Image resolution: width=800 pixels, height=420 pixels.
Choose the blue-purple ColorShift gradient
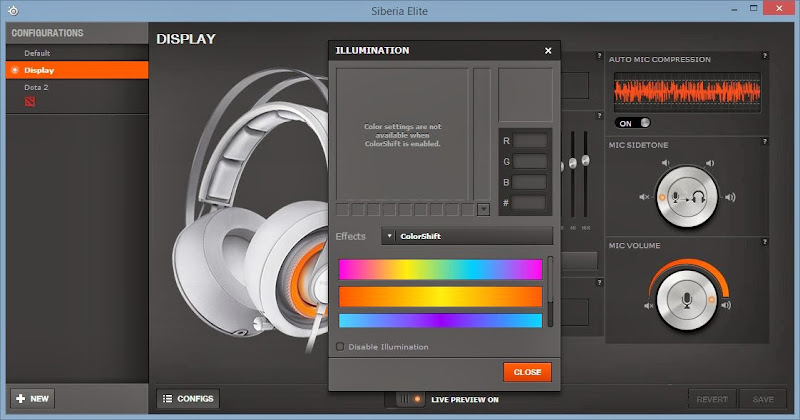click(440, 320)
